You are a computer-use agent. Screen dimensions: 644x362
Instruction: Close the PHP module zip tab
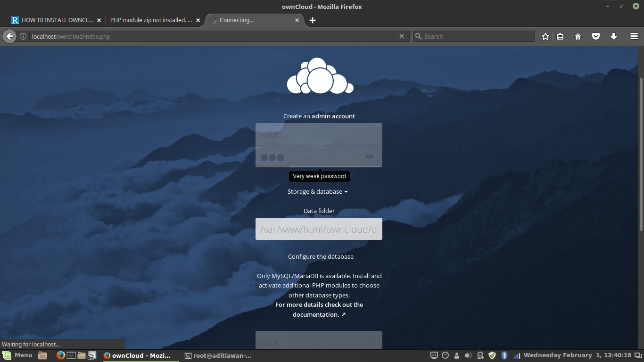(x=198, y=20)
